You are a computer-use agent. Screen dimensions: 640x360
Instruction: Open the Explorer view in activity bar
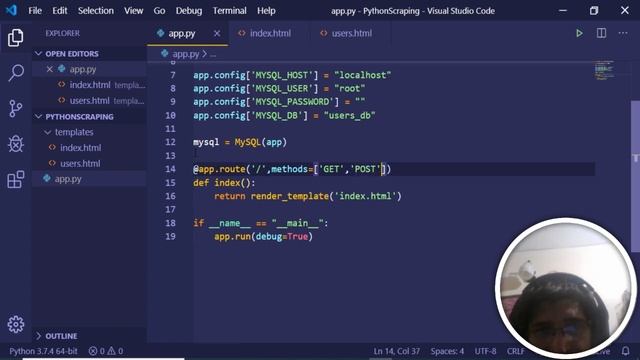(x=16, y=38)
